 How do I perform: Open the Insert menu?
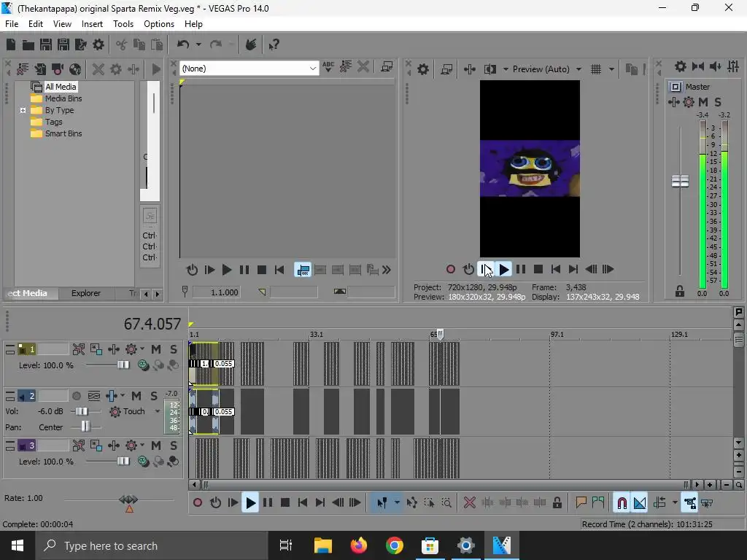tap(92, 24)
